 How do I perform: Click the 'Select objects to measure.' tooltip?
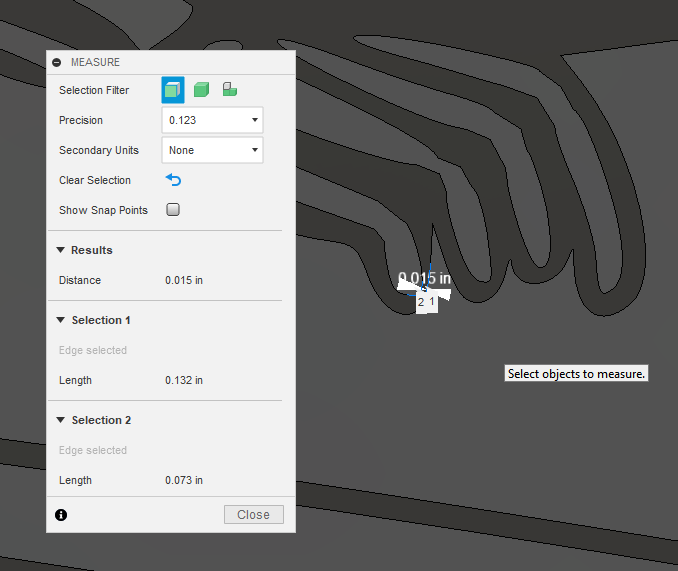(x=576, y=373)
